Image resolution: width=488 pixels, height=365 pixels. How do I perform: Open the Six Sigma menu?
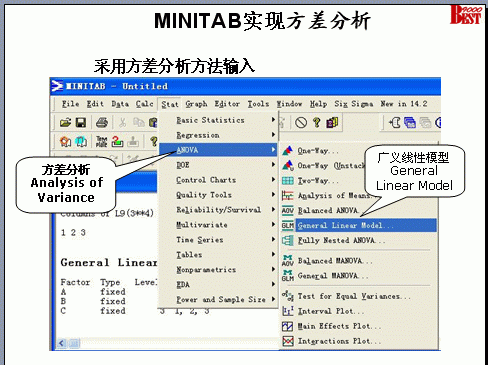354,104
